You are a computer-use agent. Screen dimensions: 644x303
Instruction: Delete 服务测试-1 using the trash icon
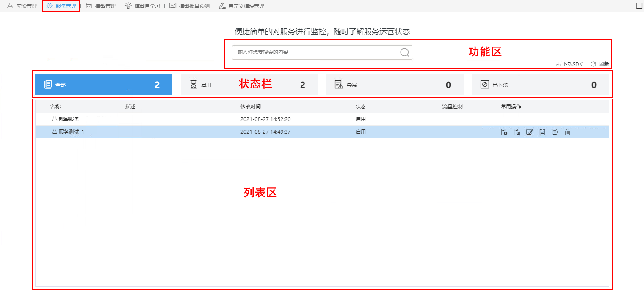click(567, 132)
